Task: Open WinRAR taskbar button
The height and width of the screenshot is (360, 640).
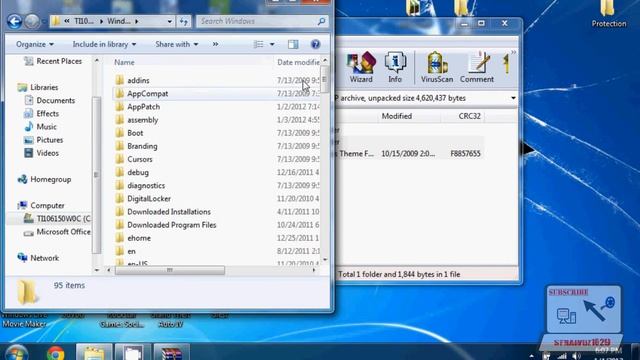Action: [171, 353]
